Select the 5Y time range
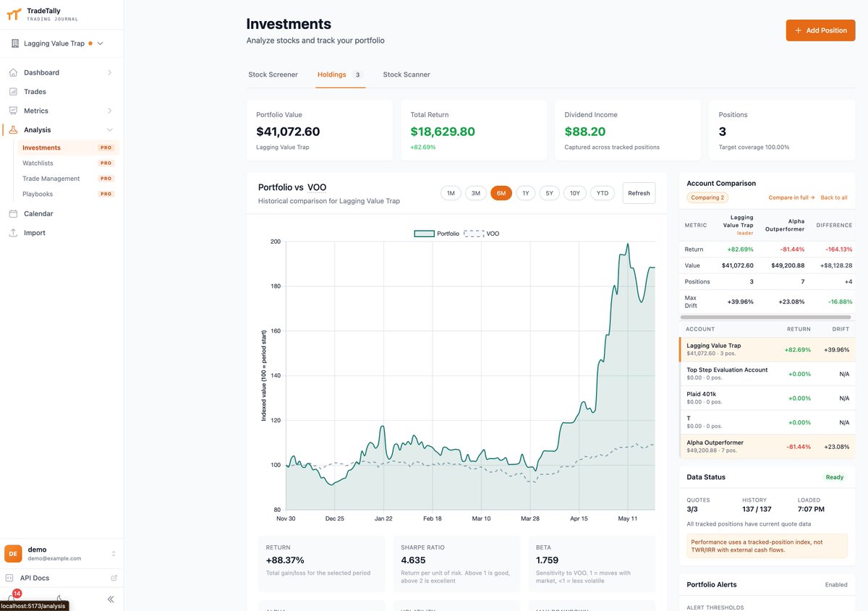This screenshot has height=611, width=868. tap(550, 193)
